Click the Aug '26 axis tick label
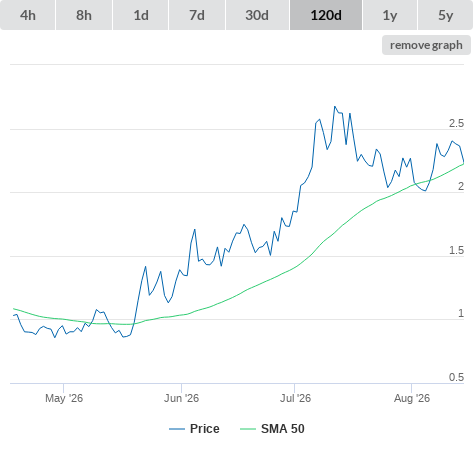Screen dimensions: 474x455 [x=412, y=398]
